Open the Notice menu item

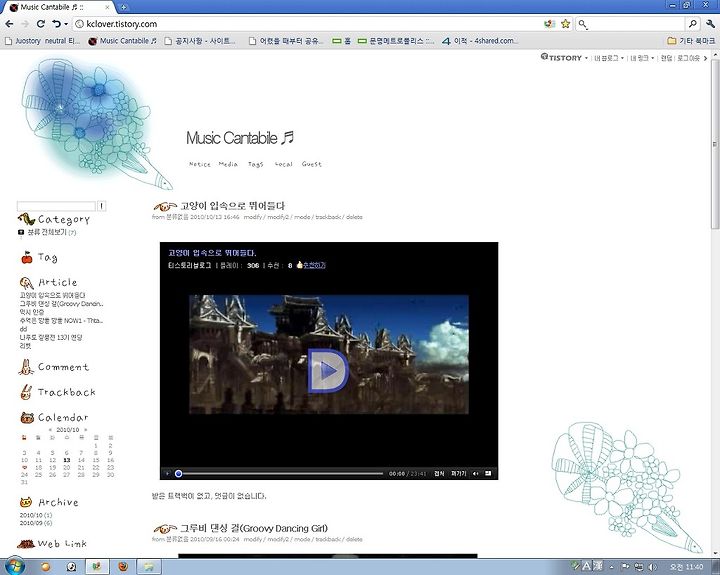tap(200, 164)
